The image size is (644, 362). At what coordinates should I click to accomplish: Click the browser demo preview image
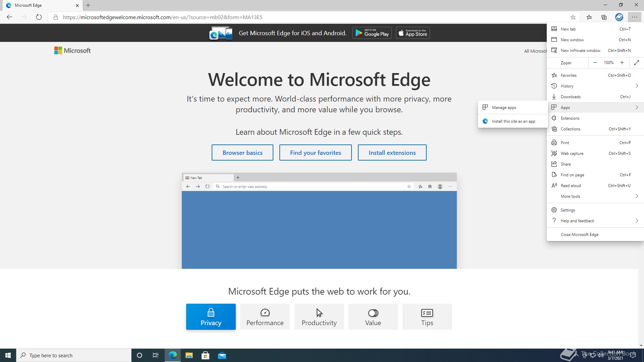click(319, 221)
